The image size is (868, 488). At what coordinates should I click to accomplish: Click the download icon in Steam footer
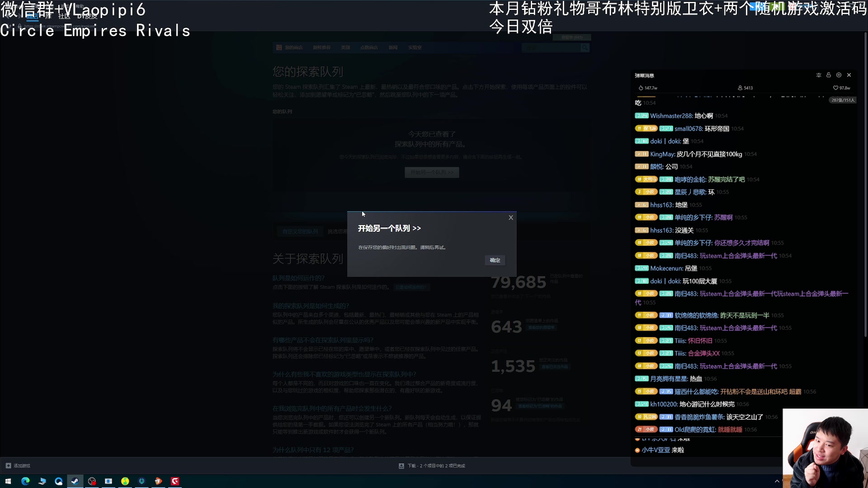coord(401,465)
